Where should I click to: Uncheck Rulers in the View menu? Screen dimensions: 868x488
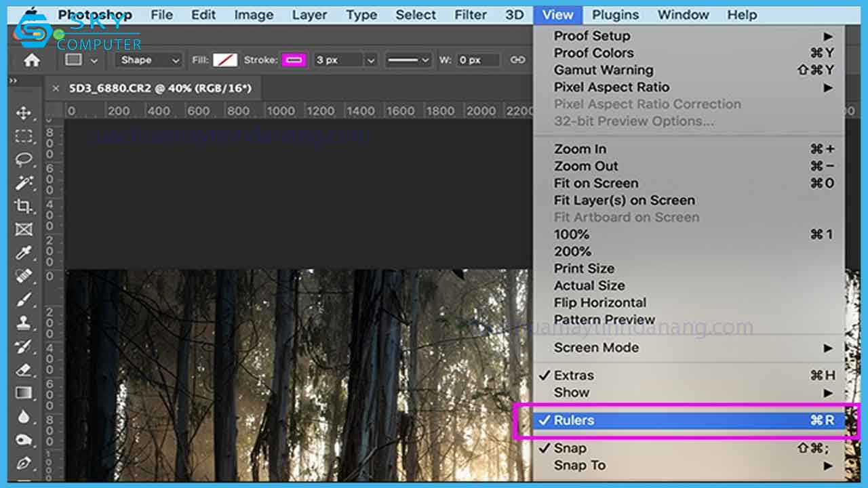pos(574,420)
